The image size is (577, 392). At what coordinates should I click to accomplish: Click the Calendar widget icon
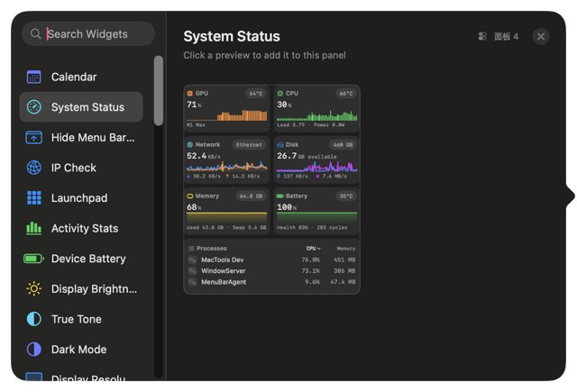pos(34,77)
